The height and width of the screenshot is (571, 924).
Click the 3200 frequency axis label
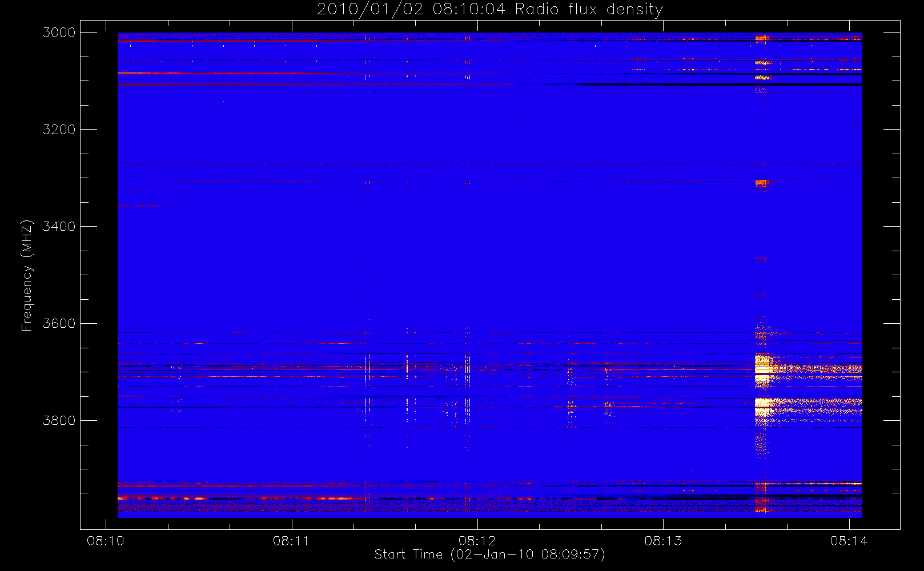click(x=59, y=130)
